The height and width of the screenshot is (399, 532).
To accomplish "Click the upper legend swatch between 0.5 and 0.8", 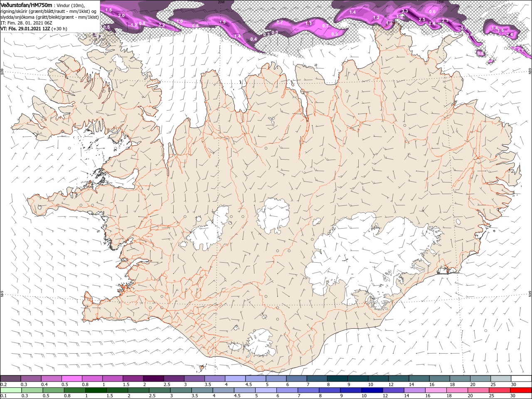I will [72, 379].
